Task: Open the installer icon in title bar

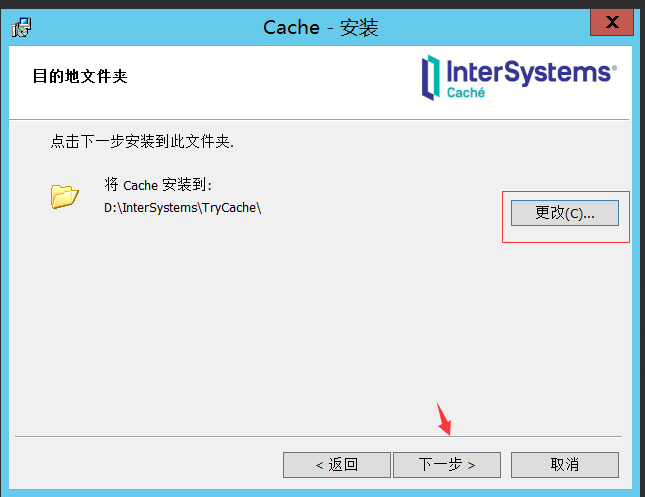Action: click(x=21, y=27)
